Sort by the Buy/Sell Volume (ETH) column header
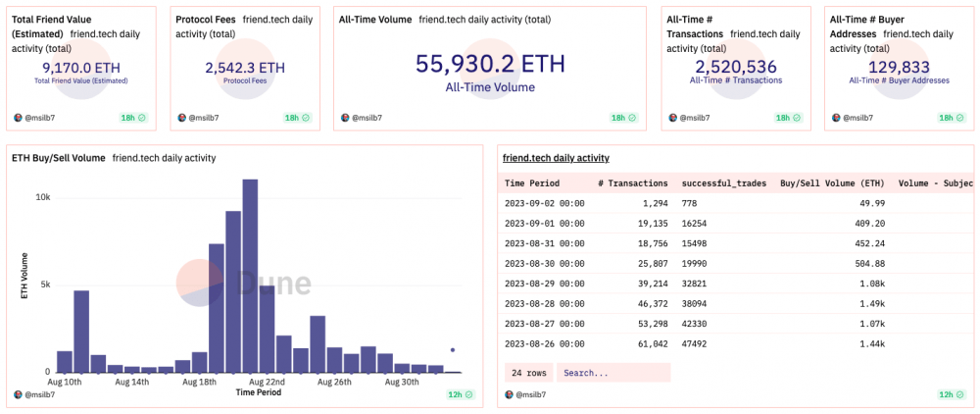Image resolution: width=980 pixels, height=414 pixels. (832, 183)
